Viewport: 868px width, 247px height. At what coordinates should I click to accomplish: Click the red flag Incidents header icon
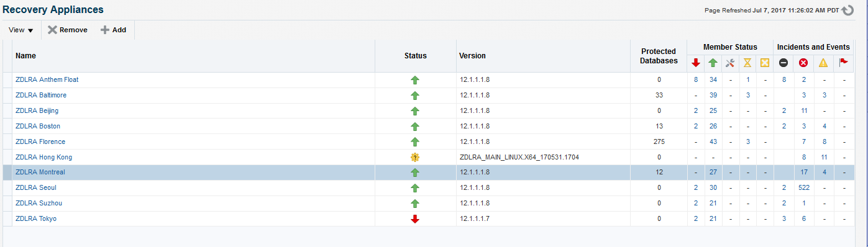coord(843,63)
